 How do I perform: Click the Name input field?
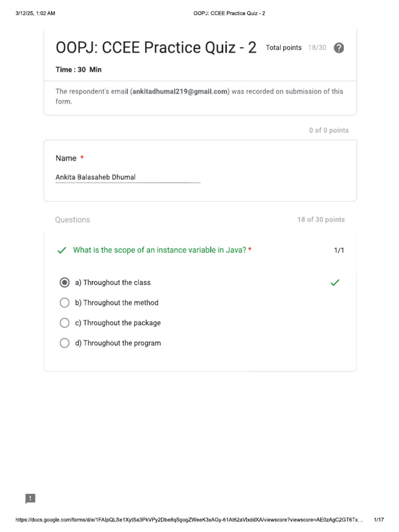127,178
